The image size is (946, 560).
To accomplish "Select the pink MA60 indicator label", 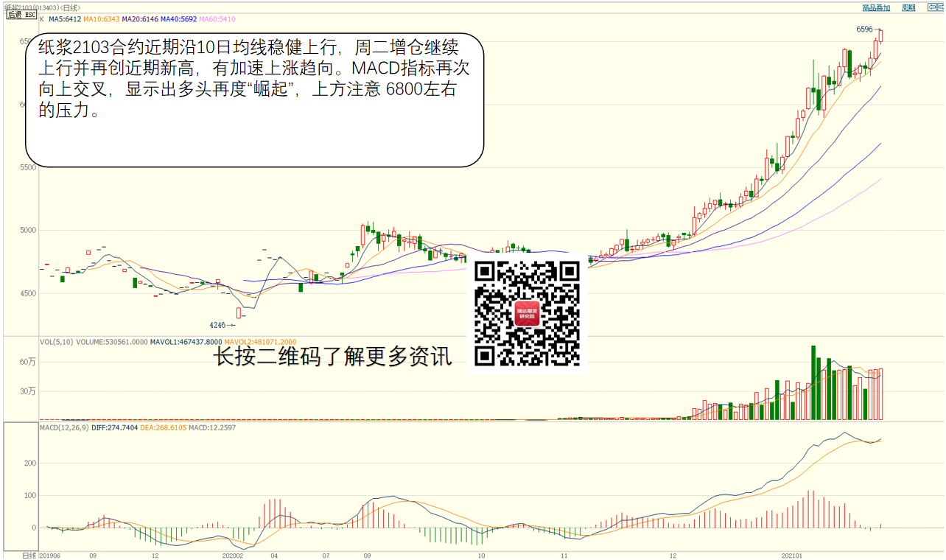I will [x=217, y=18].
